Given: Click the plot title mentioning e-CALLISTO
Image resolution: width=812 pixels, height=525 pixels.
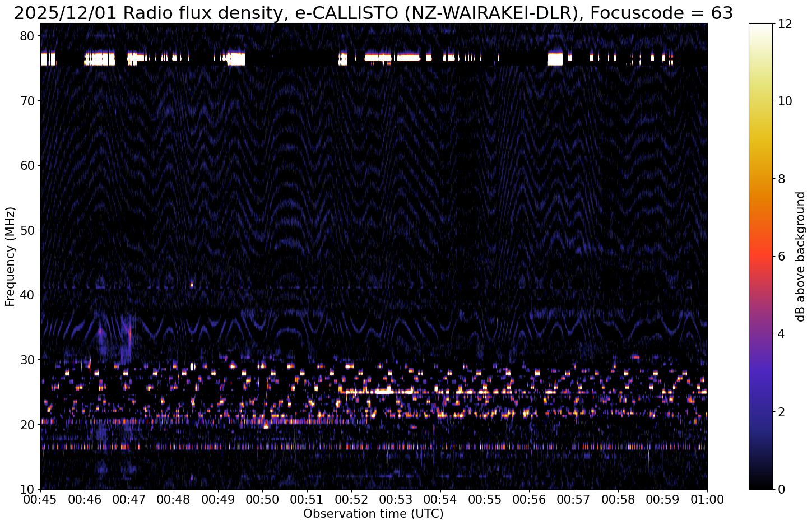Looking at the screenshot, I should [373, 12].
